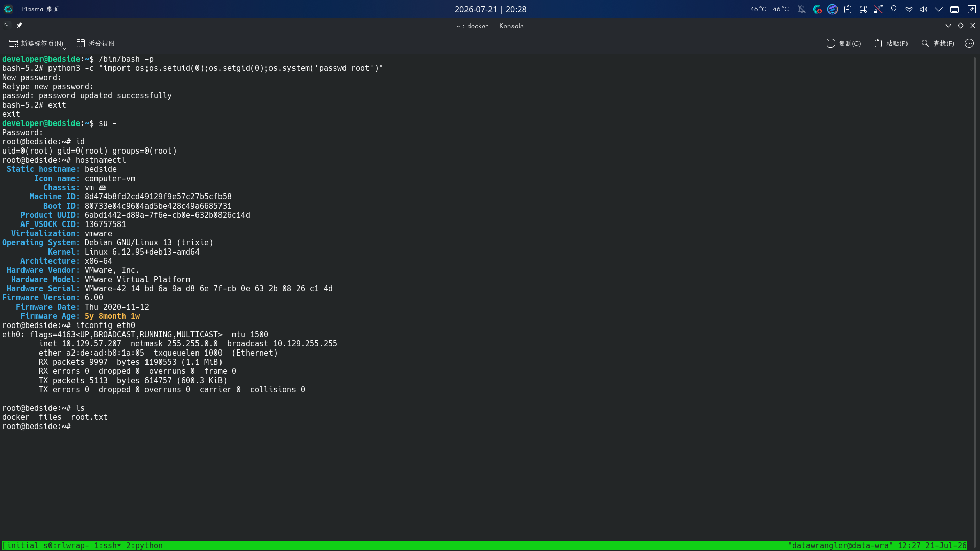Toggle the do-not-disturb notifications bell icon
The width and height of the screenshot is (980, 551).
(x=802, y=9)
